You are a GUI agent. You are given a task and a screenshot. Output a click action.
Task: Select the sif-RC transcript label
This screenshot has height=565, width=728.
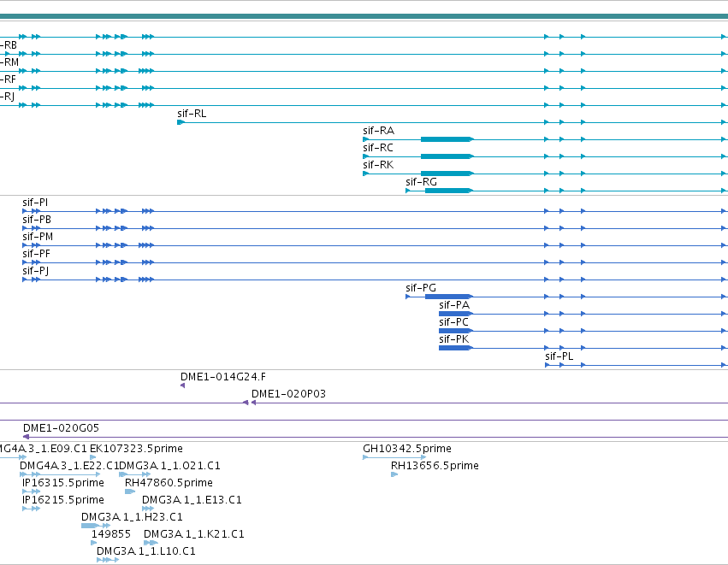tap(377, 148)
